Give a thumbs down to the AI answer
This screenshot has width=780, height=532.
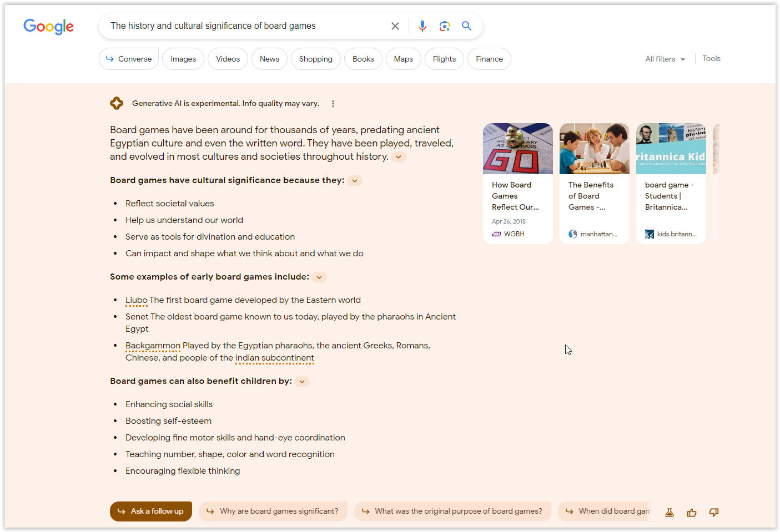tap(713, 512)
